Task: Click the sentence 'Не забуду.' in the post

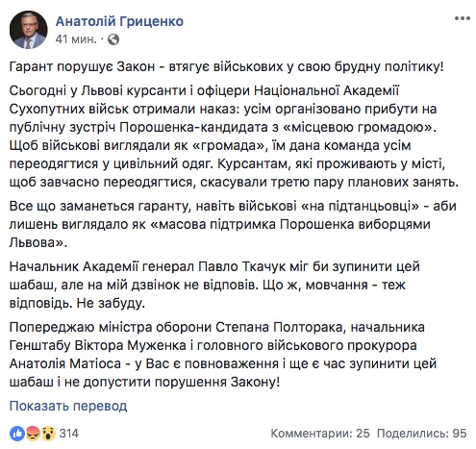Action: [111, 303]
